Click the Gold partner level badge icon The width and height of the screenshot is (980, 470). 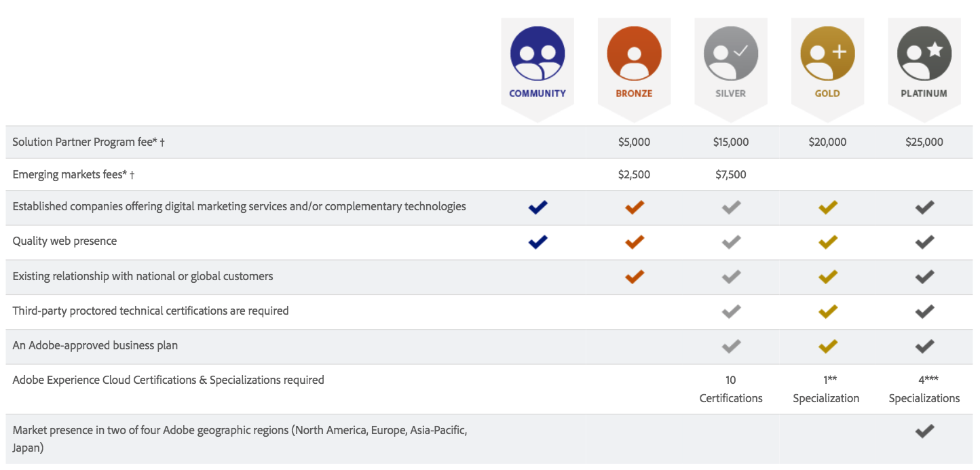(x=827, y=54)
